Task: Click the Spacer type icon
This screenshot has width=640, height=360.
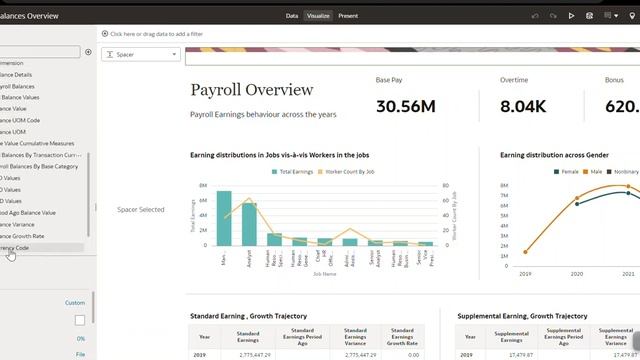Action: click(x=110, y=54)
